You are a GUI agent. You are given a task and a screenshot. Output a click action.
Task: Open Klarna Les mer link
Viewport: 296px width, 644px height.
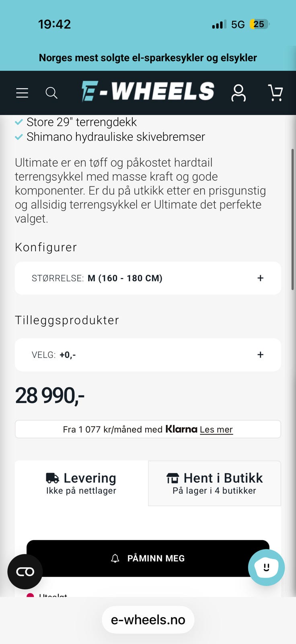pos(216,429)
